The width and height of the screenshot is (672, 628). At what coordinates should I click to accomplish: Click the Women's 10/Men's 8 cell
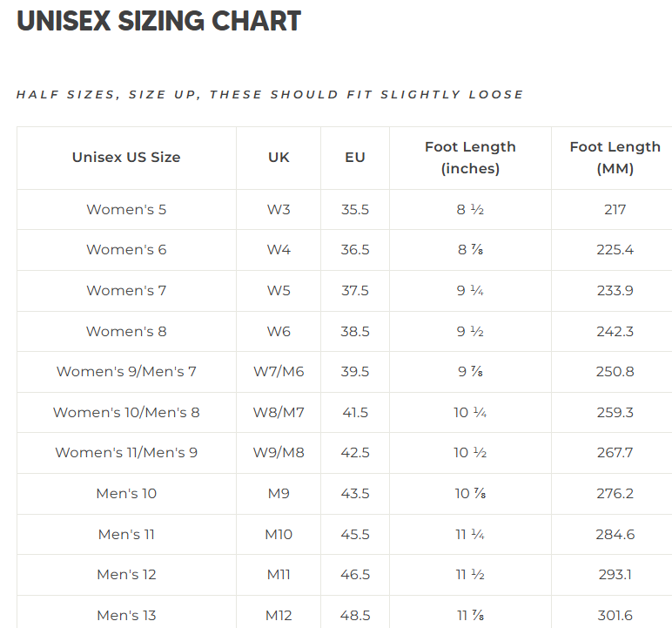point(126,412)
